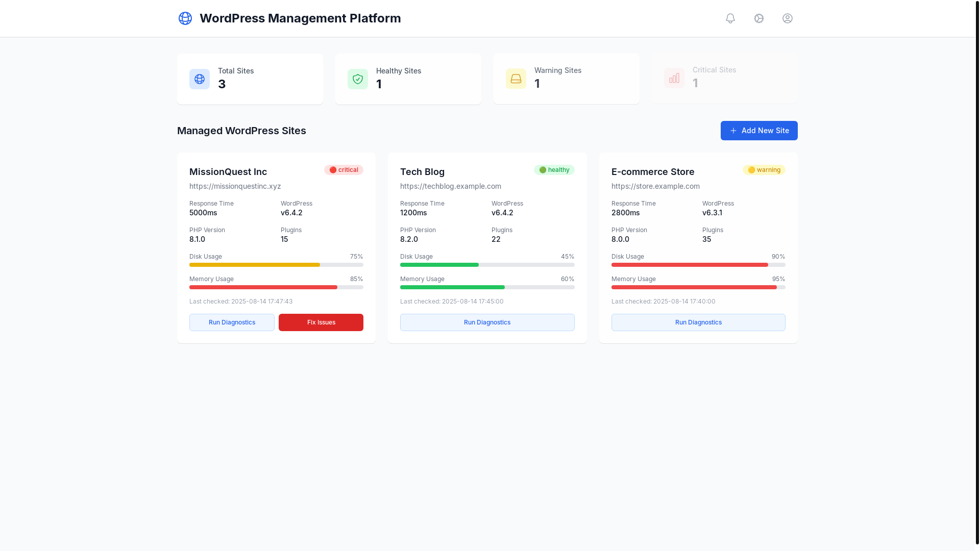Click the 95% memory usage value

pos(778,279)
